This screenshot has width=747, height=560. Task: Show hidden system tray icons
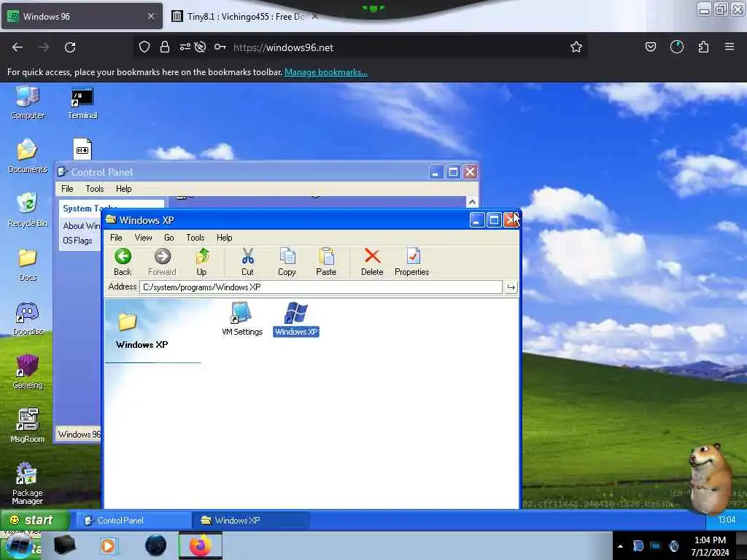point(620,546)
